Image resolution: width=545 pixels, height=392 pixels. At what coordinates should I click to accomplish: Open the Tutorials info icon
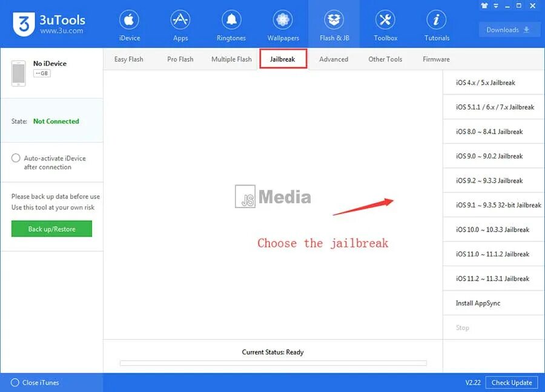click(437, 20)
